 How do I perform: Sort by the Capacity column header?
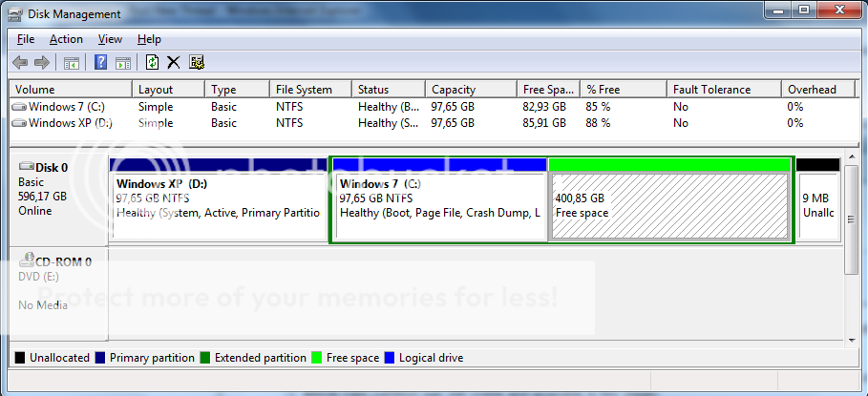[x=454, y=90]
